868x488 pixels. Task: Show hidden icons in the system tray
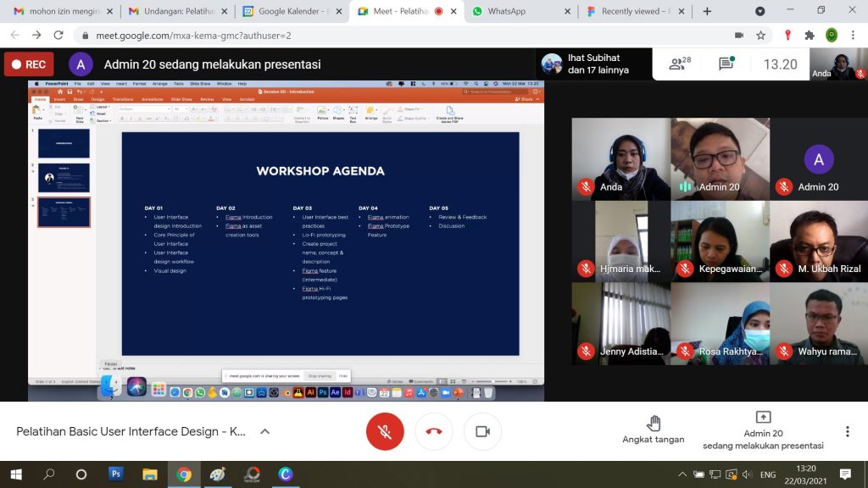pyautogui.click(x=682, y=474)
